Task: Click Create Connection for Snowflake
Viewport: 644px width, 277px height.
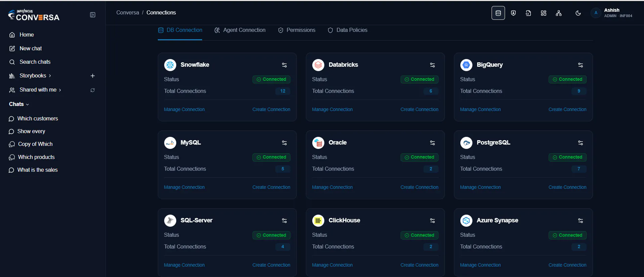Action: [x=271, y=110]
